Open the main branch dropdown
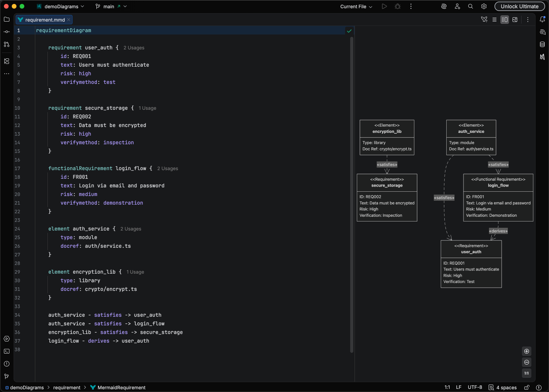Image resolution: width=549 pixels, height=392 pixels. pos(111,6)
